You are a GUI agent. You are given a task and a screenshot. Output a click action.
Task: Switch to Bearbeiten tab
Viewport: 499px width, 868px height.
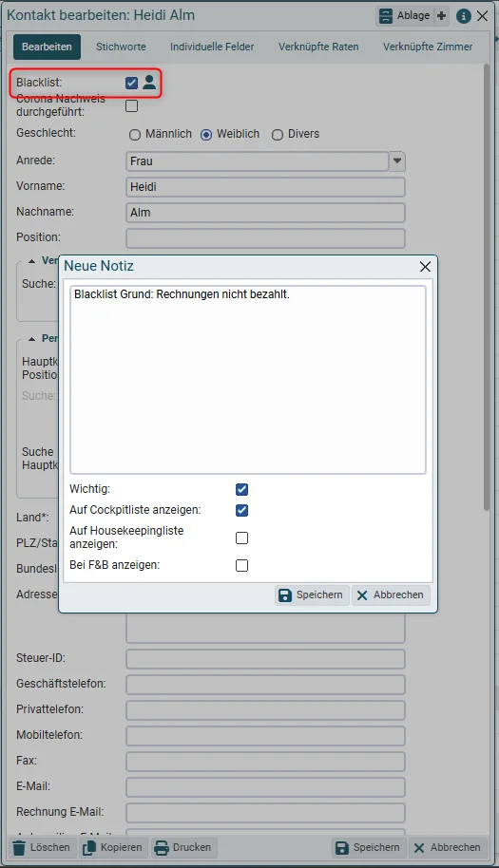pyautogui.click(x=48, y=47)
